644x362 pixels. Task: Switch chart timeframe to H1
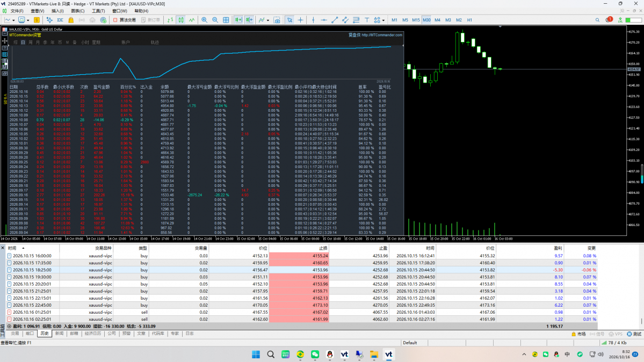[469, 20]
